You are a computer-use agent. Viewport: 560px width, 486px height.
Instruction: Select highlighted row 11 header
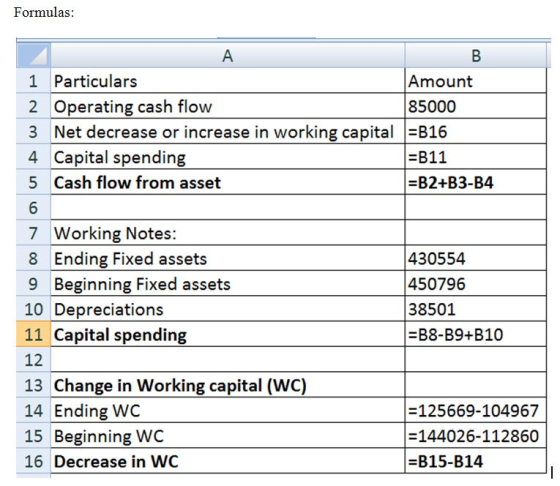tap(33, 334)
